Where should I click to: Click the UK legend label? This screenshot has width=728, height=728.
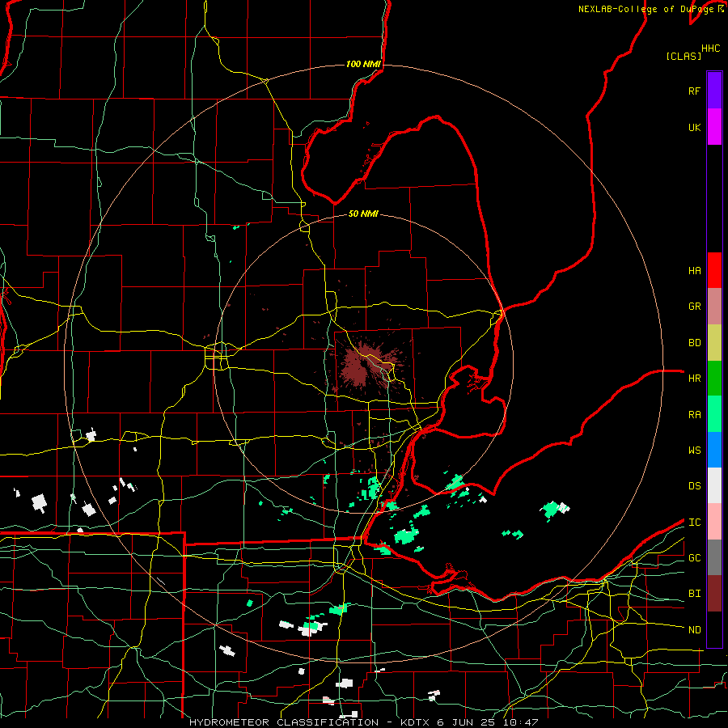(x=694, y=127)
